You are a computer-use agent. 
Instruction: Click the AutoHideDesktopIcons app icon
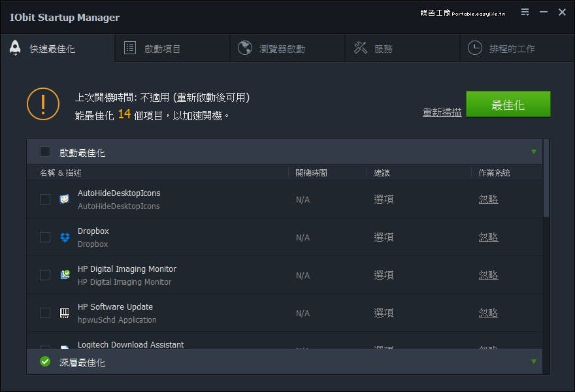click(x=65, y=199)
